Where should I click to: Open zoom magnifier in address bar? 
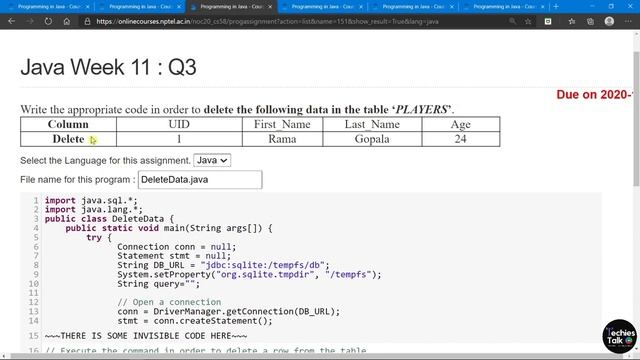[512, 21]
